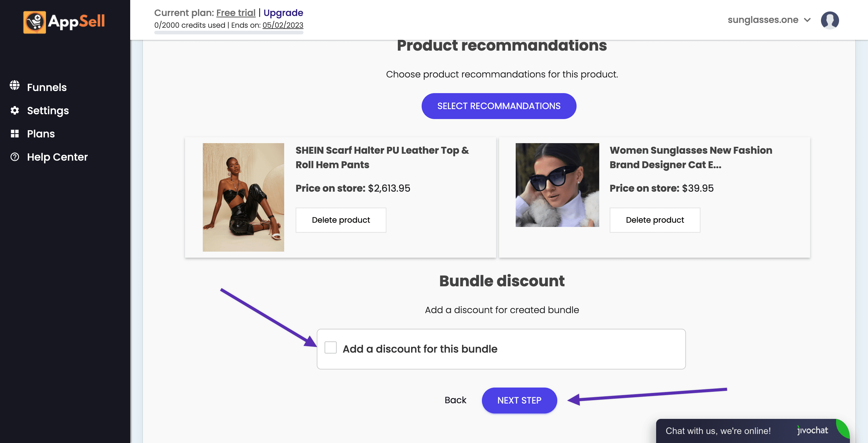Click the Upgrade plan link
Viewport: 868px width, 443px height.
pos(283,13)
